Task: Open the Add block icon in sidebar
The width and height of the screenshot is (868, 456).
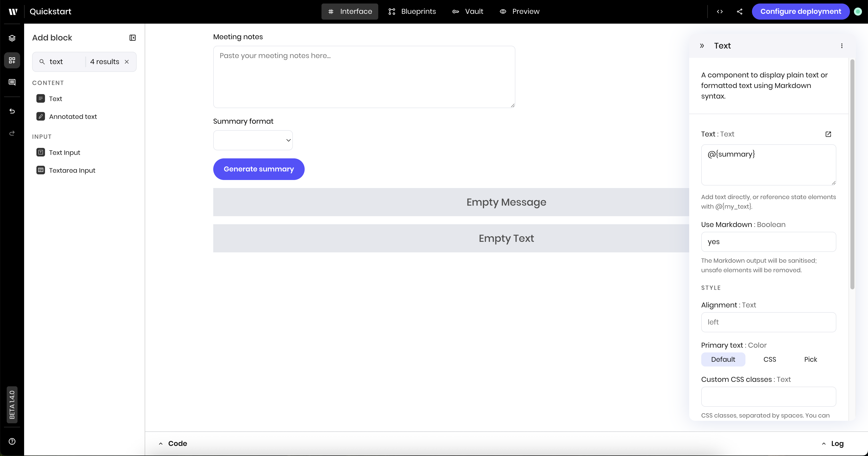Action: pyautogui.click(x=12, y=60)
